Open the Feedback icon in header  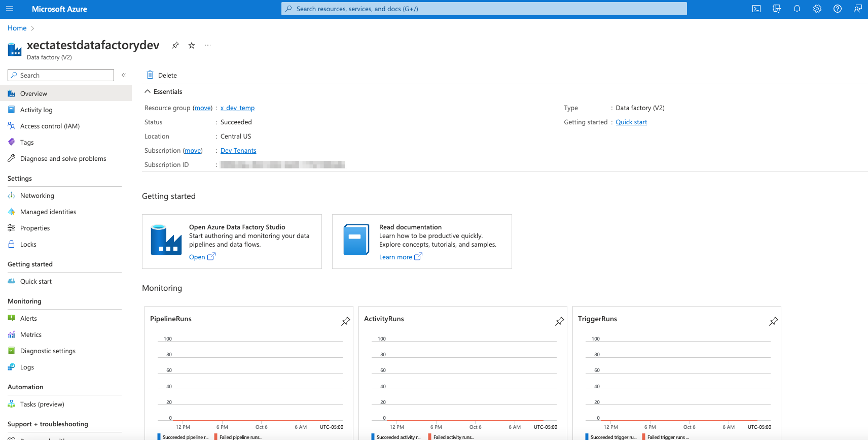(858, 9)
